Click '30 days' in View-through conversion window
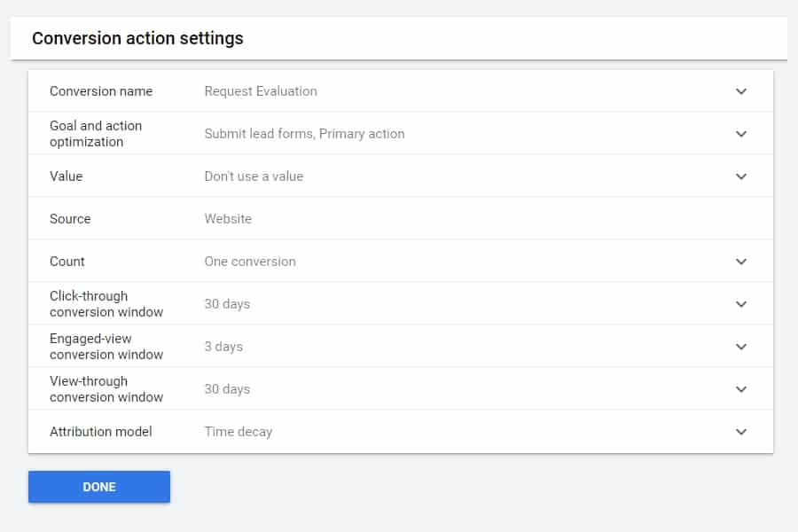 tap(227, 389)
